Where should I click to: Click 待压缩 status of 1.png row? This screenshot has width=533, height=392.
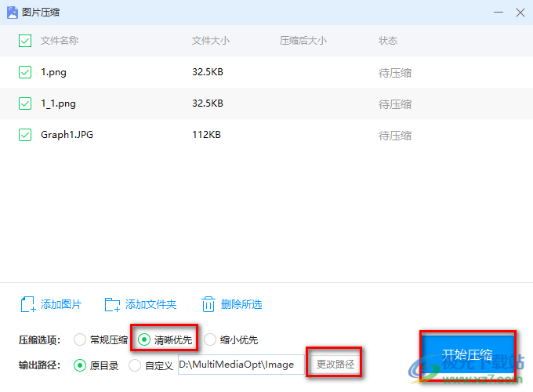point(395,73)
